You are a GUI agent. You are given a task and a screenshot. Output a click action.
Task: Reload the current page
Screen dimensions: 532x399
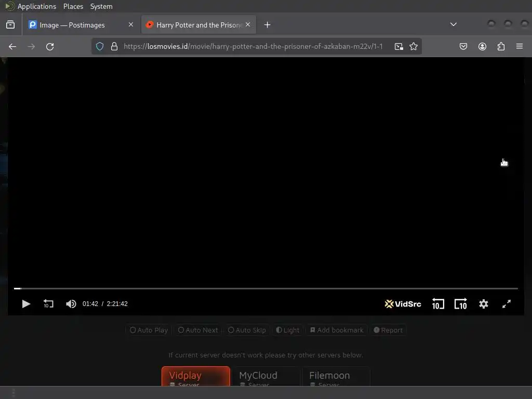pyautogui.click(x=50, y=46)
